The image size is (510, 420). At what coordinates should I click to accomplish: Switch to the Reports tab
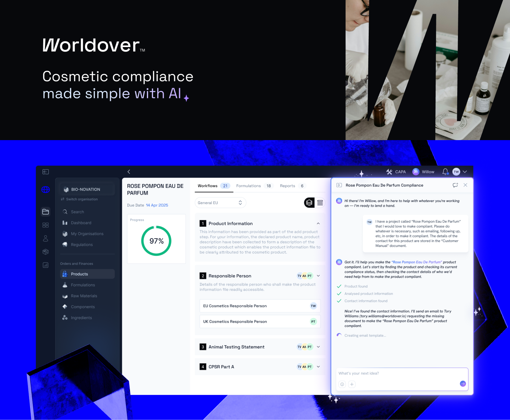click(293, 186)
